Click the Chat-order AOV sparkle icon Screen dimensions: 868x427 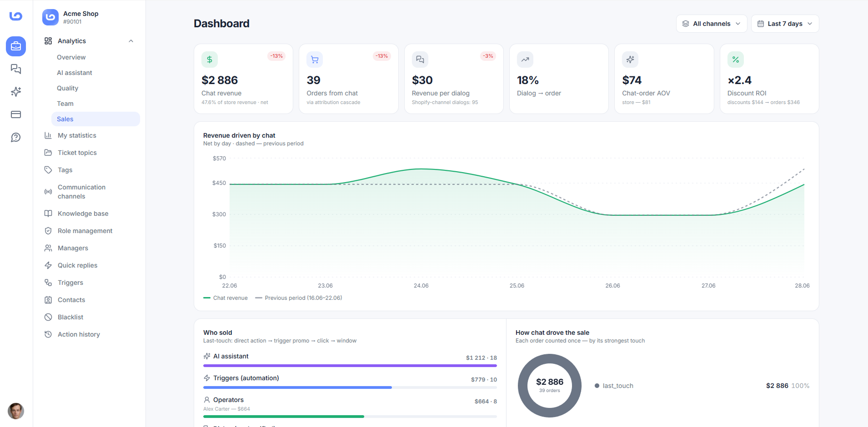pyautogui.click(x=630, y=60)
